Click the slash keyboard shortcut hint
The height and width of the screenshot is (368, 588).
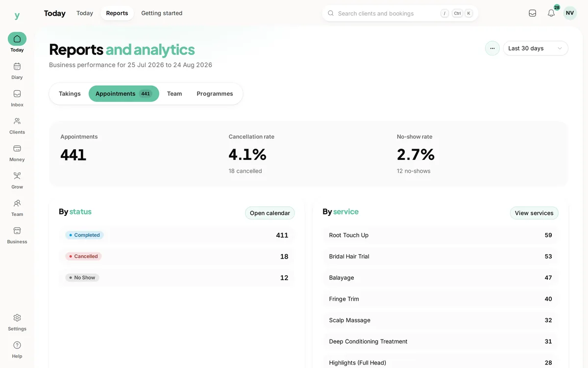tap(444, 13)
